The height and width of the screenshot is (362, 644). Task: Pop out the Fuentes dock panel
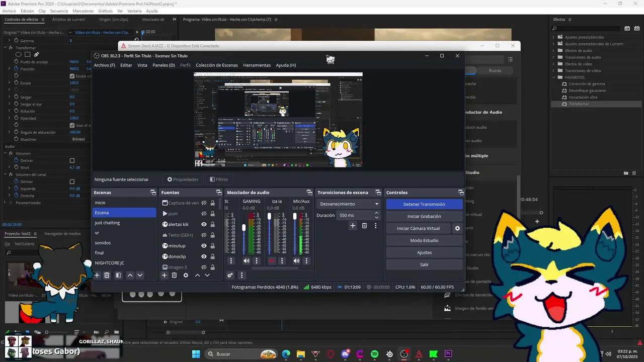[x=219, y=193]
